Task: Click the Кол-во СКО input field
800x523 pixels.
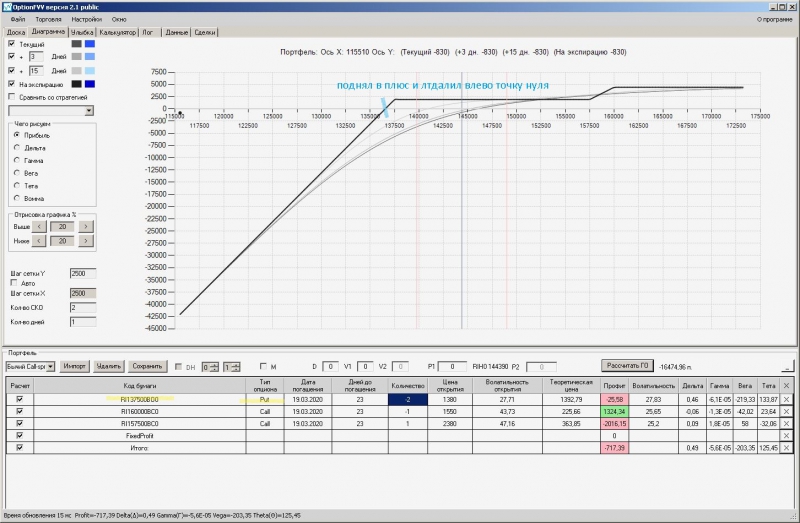Action: pyautogui.click(x=83, y=308)
